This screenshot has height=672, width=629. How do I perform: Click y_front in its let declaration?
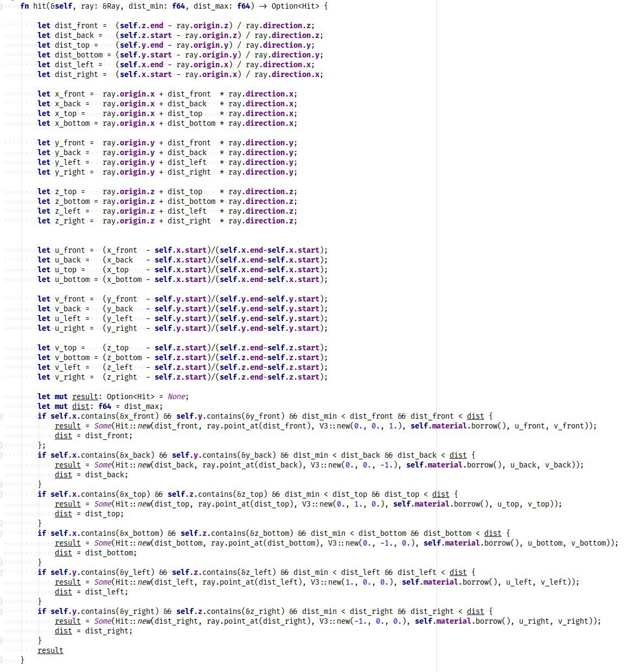[x=70, y=143]
